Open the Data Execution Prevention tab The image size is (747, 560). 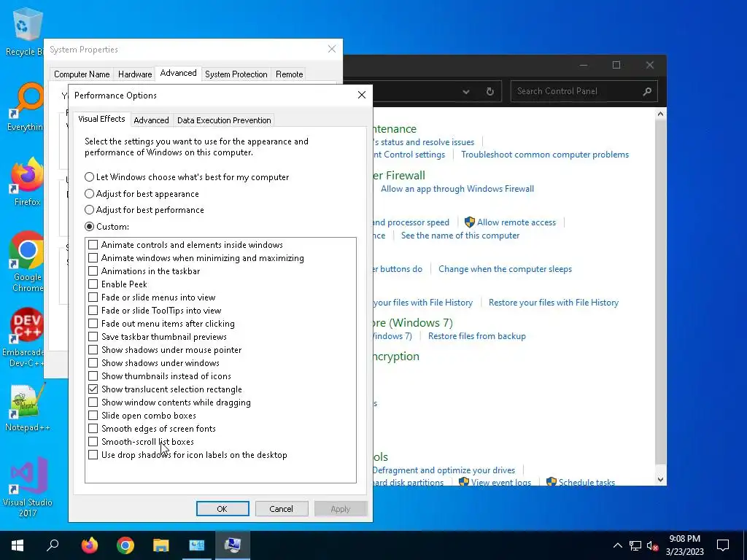point(224,120)
